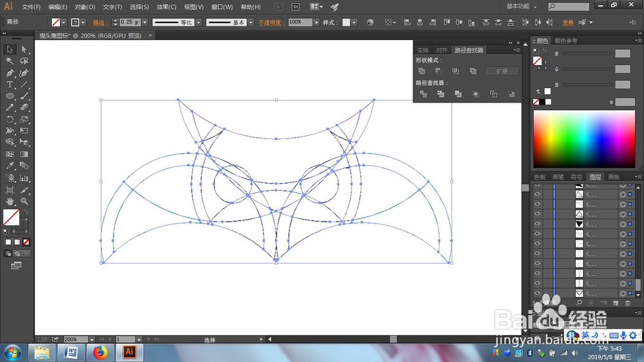Activate the Rotate tool
The image size is (644, 362).
click(10, 119)
